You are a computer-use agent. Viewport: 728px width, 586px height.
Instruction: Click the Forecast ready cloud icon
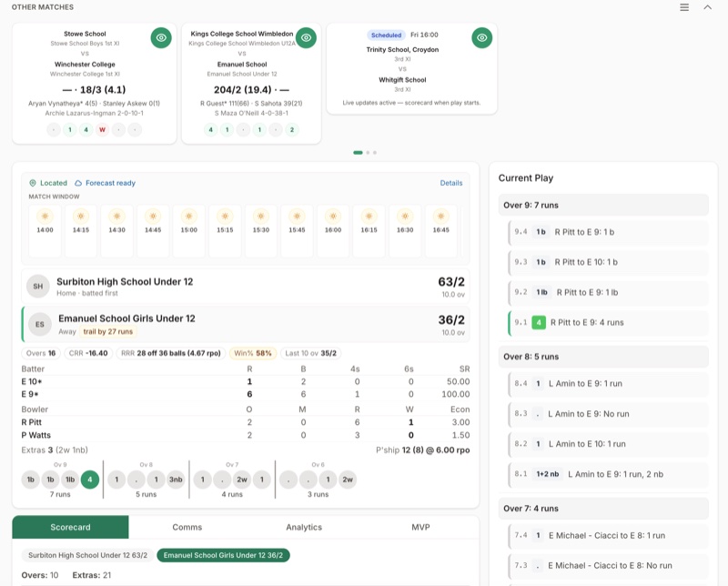pos(78,183)
